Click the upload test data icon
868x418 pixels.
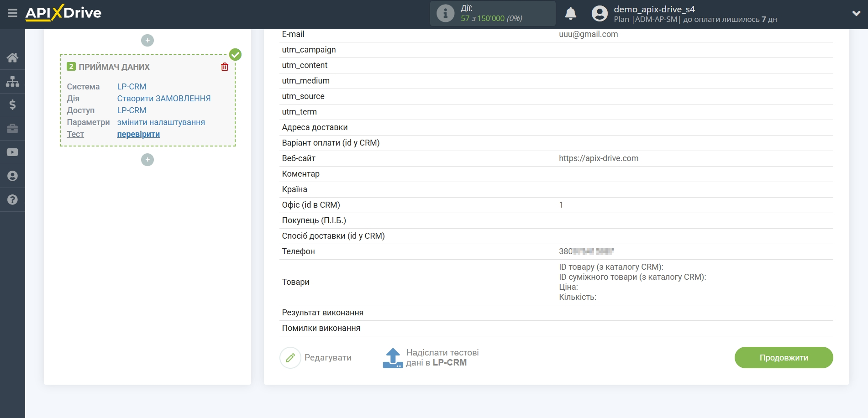tap(393, 358)
